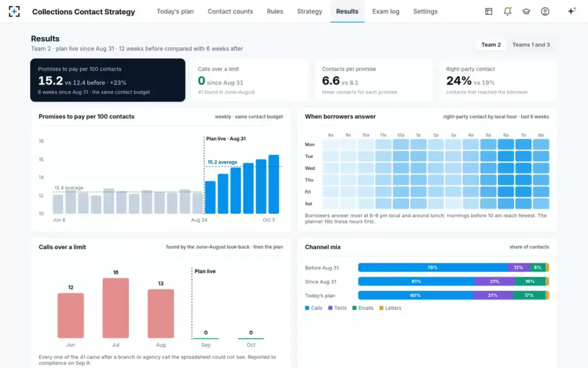Click the 16% emails segment Since Aug 31
Screen dimensions: 588x368
point(530,282)
